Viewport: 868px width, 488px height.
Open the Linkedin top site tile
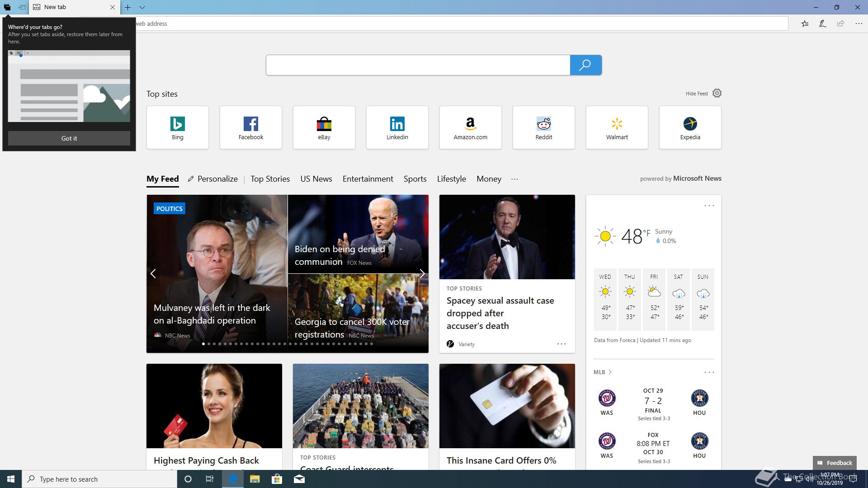click(397, 127)
